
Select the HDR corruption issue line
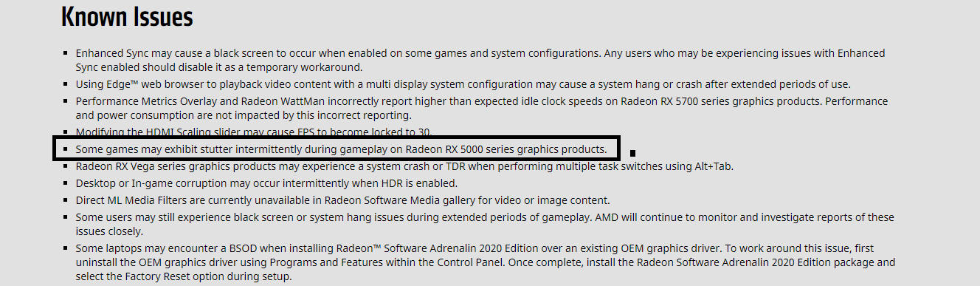266,183
